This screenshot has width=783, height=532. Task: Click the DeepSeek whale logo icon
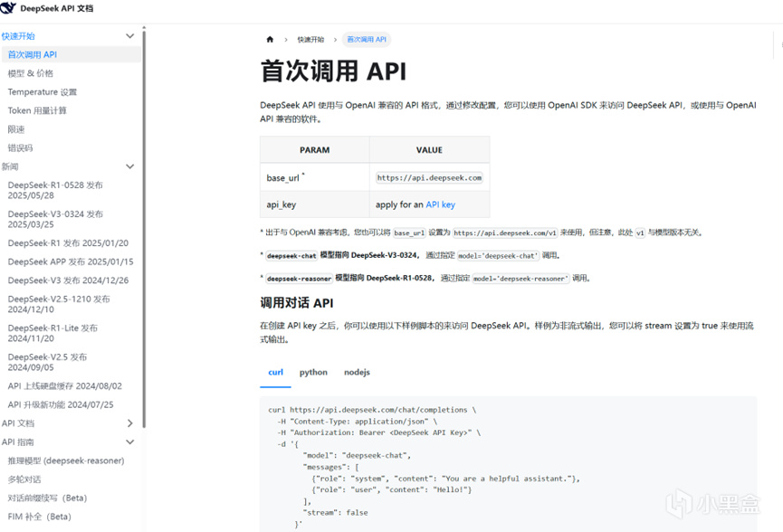pos(8,8)
